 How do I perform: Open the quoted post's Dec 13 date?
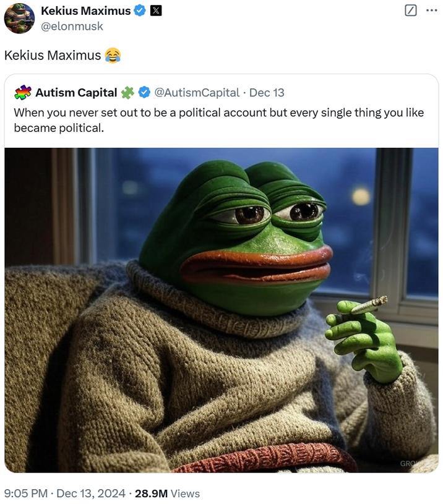[x=267, y=93]
